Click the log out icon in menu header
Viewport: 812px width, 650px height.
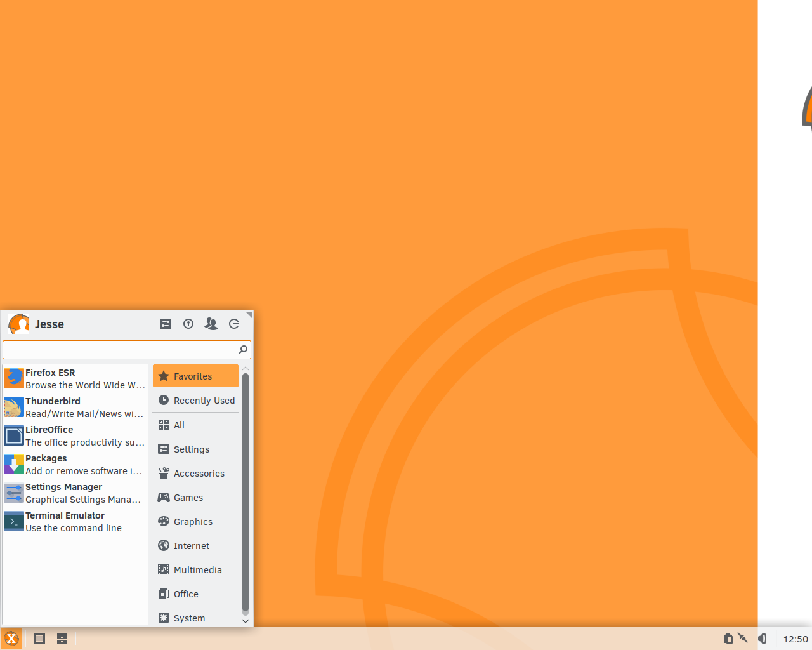[x=234, y=324]
